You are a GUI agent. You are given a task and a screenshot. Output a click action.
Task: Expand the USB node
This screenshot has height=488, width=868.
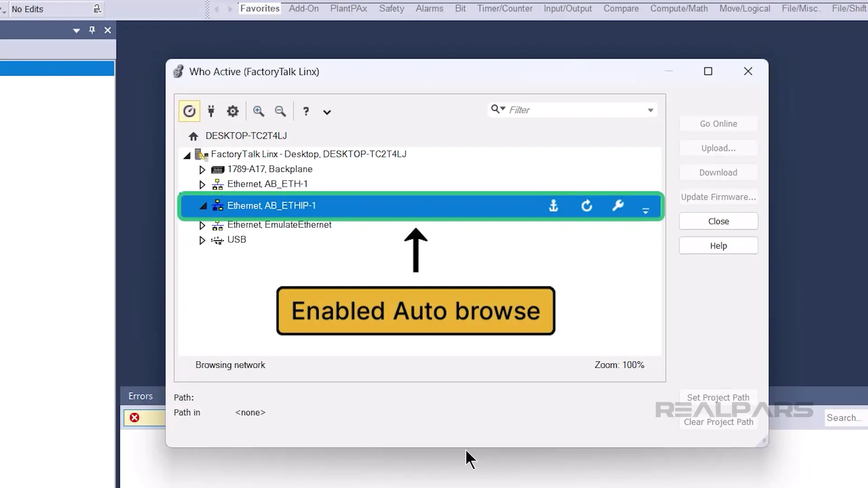pos(202,240)
